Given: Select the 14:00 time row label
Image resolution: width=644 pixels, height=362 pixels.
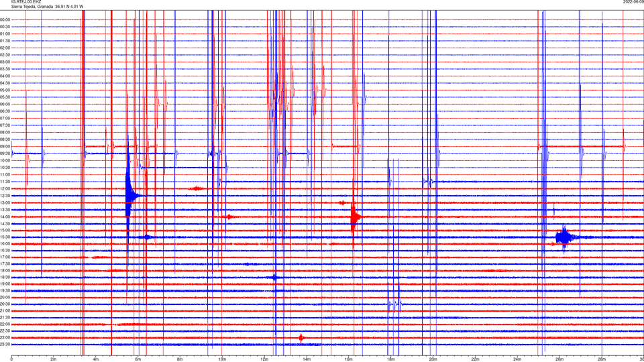Looking at the screenshot, I should (5, 217).
